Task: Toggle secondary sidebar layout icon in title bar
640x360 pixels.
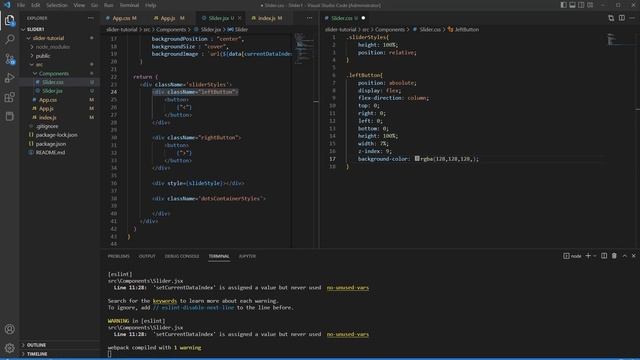Action: (x=581, y=5)
